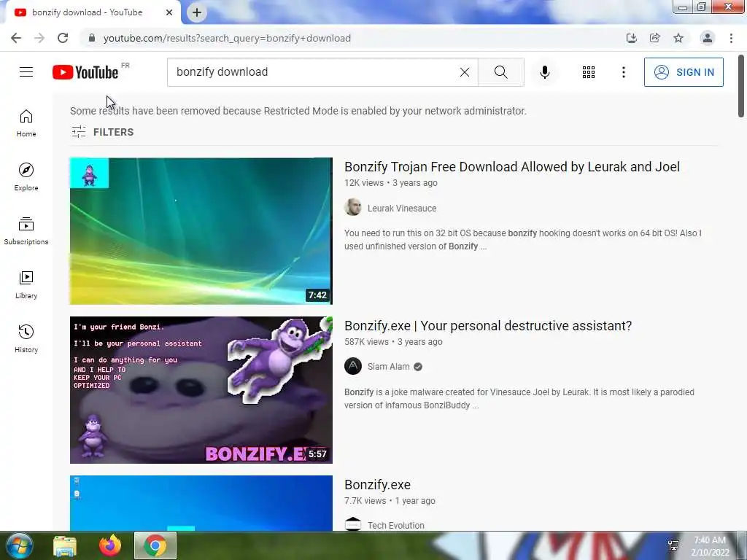Click the Chrome taskbar button
Viewport: 747px width, 560px height.
pyautogui.click(x=155, y=545)
